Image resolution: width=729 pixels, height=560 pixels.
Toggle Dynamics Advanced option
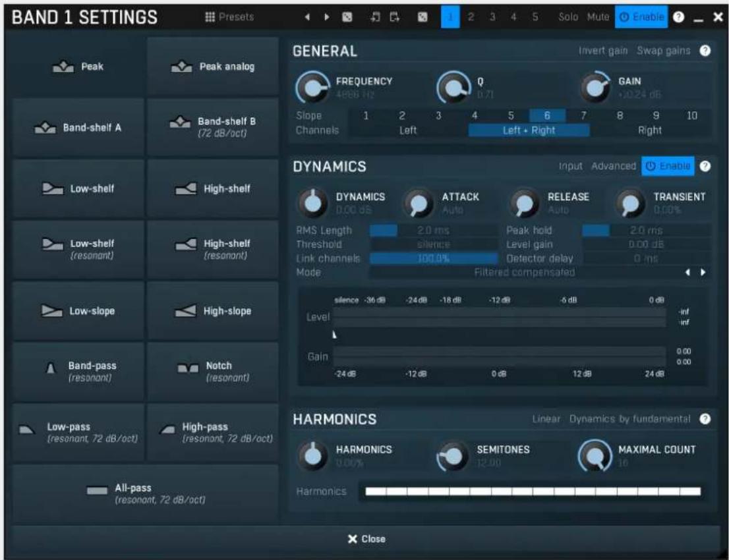613,166
